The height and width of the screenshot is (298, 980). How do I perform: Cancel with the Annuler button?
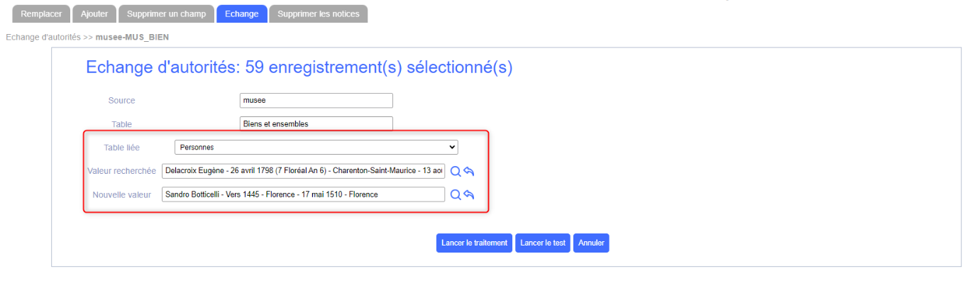591,243
